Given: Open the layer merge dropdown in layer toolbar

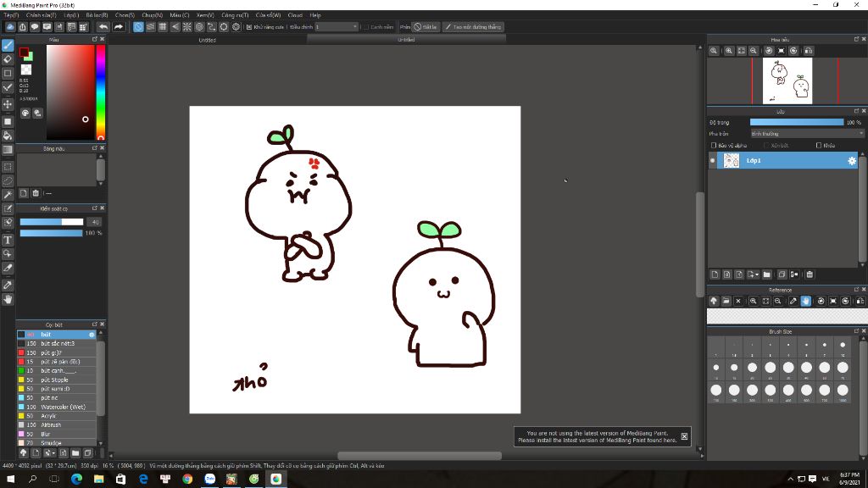Looking at the screenshot, I should tap(753, 274).
